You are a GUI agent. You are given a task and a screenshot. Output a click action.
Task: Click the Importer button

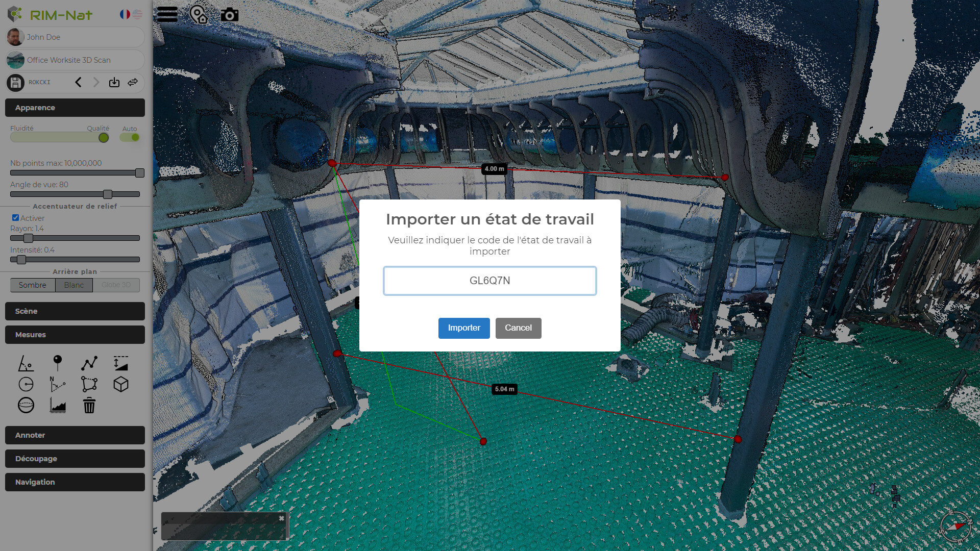click(464, 328)
